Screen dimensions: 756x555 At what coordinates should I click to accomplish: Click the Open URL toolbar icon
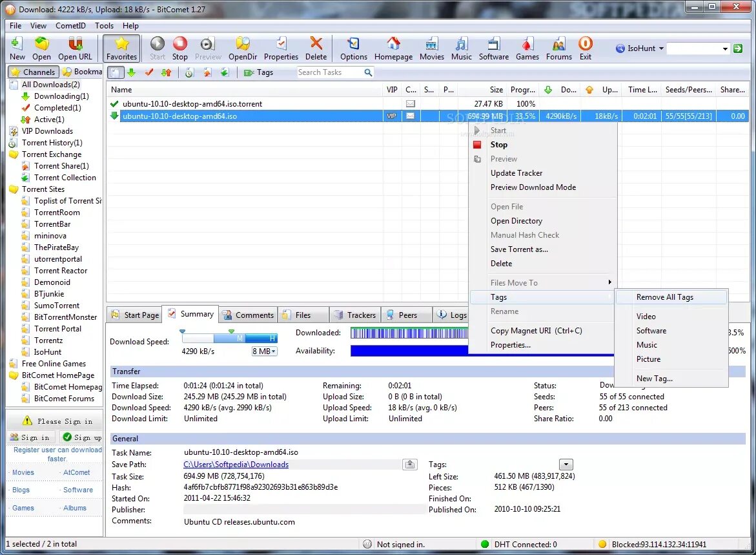tap(75, 48)
